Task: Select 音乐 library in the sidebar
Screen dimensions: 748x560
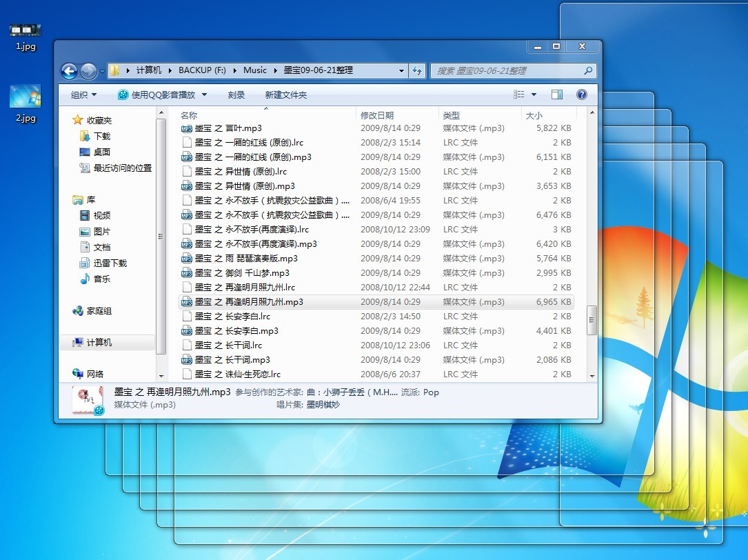Action: coord(102,279)
